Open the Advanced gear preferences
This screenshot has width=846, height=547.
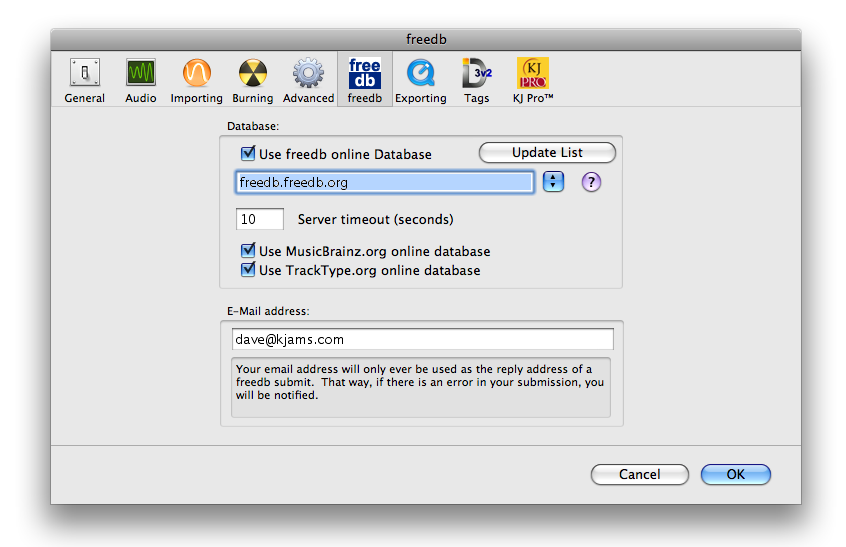[309, 80]
